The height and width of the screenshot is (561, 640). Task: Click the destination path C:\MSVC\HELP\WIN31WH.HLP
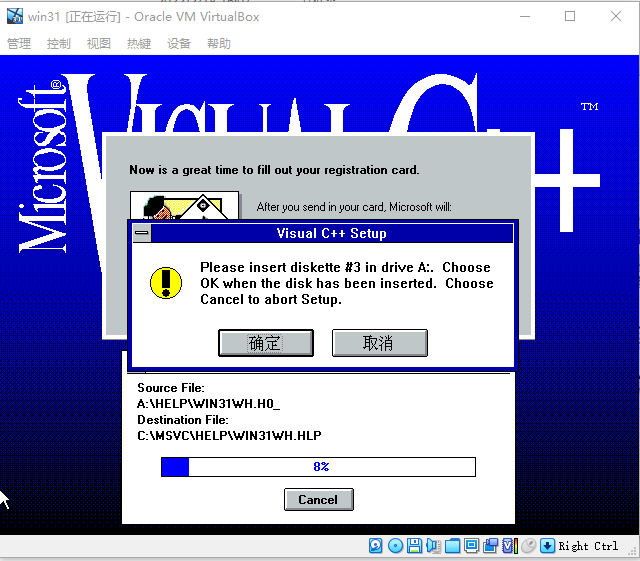click(x=229, y=436)
